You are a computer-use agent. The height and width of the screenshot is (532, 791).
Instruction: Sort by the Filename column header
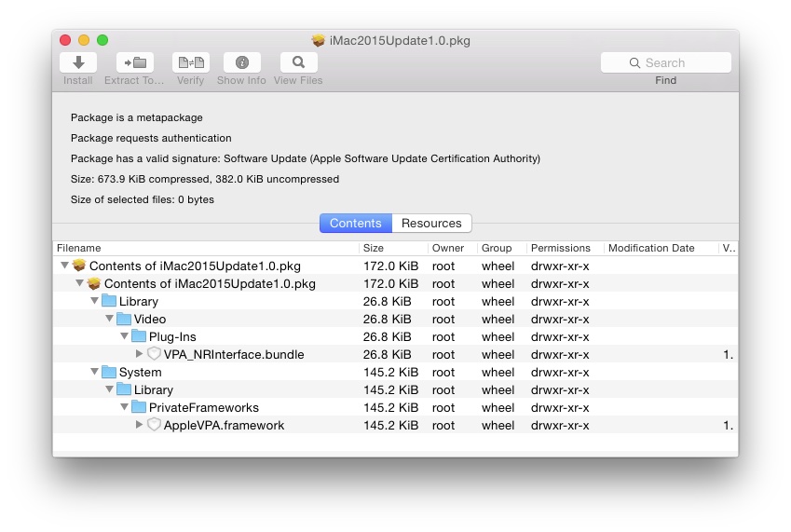coord(206,248)
